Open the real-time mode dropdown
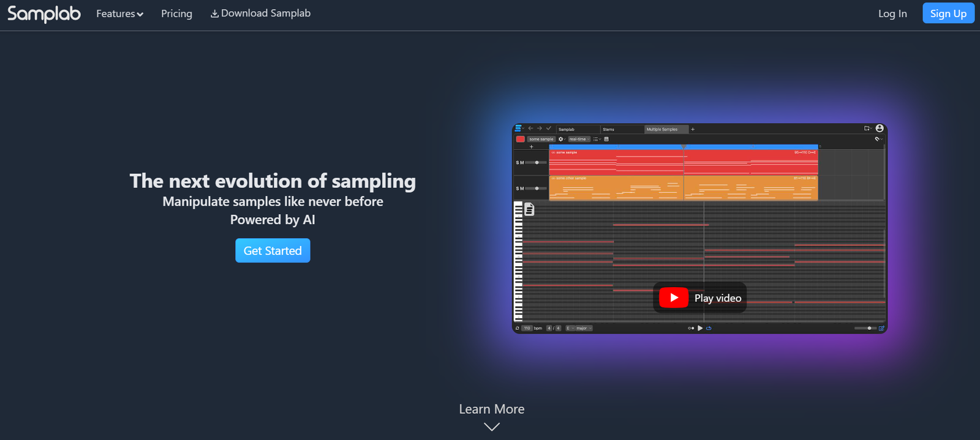The width and height of the screenshot is (980, 440). [x=579, y=139]
